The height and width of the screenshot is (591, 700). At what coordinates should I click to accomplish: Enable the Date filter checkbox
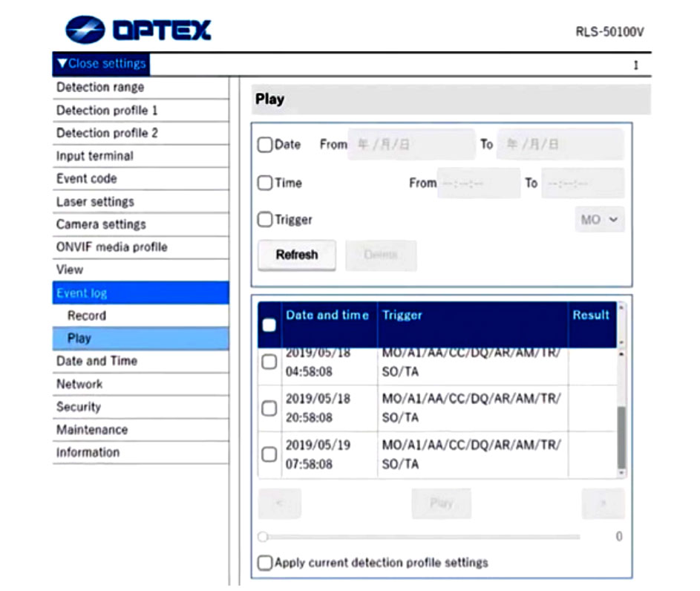[x=265, y=145]
